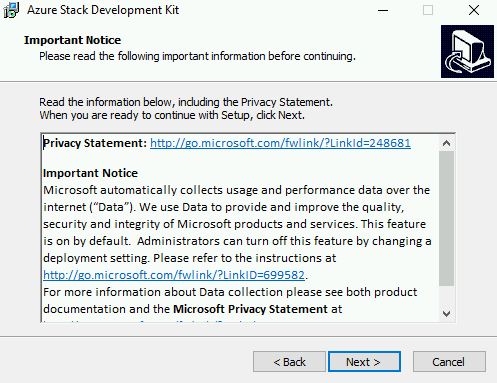497x383 pixels.
Task: Click the notice scrollbar thumb
Action: click(x=446, y=218)
